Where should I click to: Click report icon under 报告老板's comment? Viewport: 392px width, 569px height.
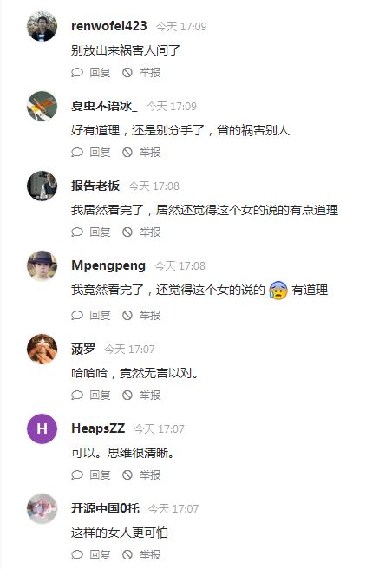click(x=127, y=232)
